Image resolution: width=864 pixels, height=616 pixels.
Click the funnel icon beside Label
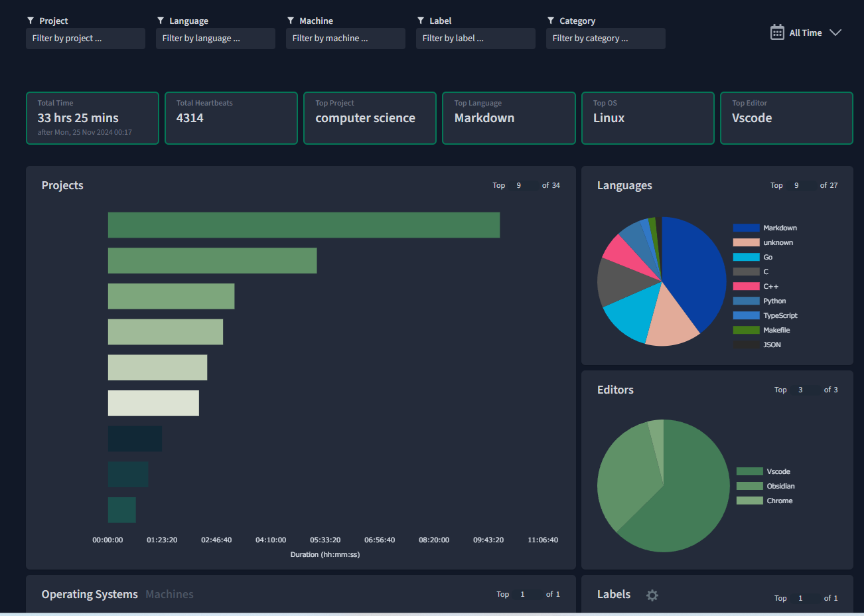(x=421, y=21)
